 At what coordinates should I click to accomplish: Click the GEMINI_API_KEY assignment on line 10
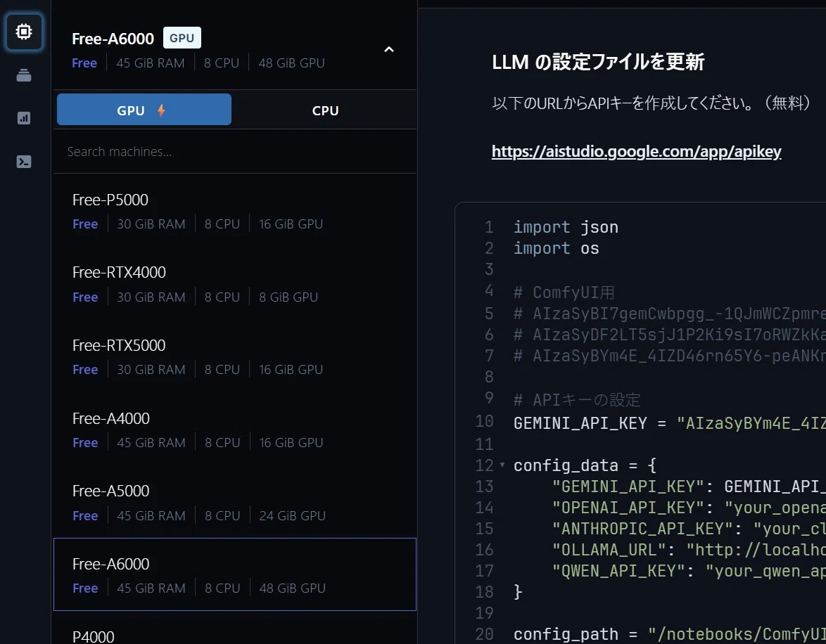coord(670,423)
